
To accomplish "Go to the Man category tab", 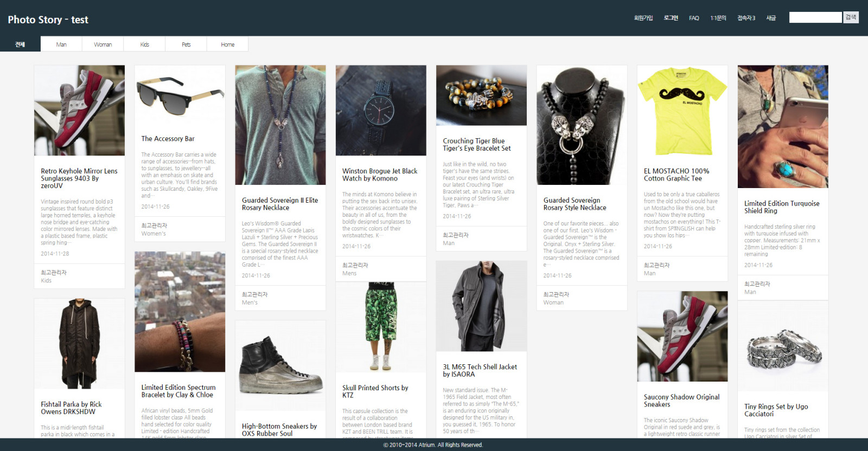I will pyautogui.click(x=61, y=44).
